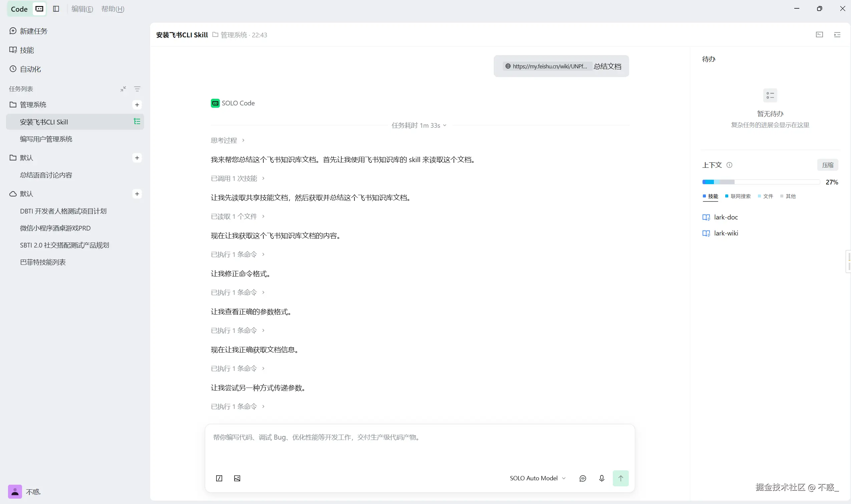The height and width of the screenshot is (504, 851).
Task: Open the 自动化 automation page
Action: coord(25,69)
